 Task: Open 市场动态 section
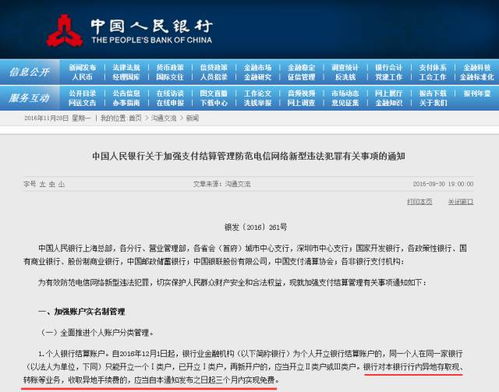click(x=345, y=93)
